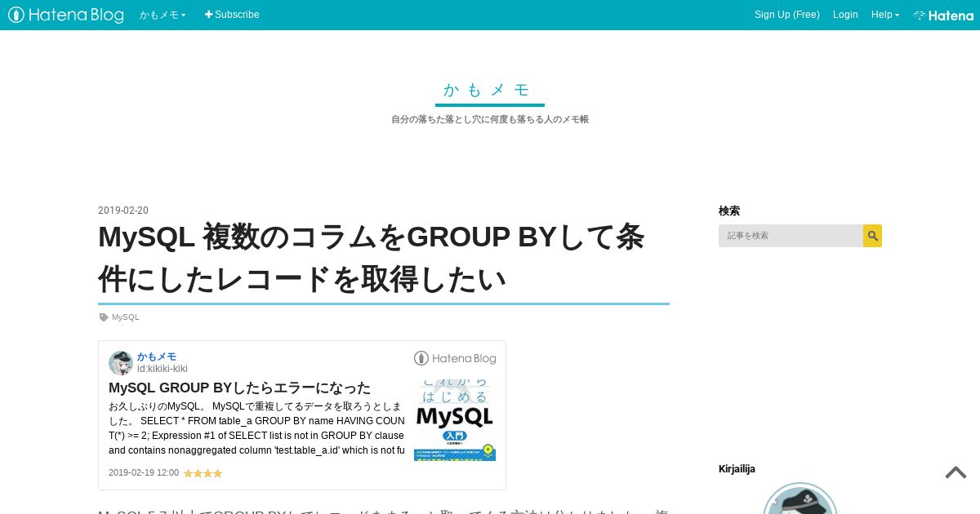Click the Kirjailija sidebar heading
The height and width of the screenshot is (514, 980).
pyautogui.click(x=737, y=469)
